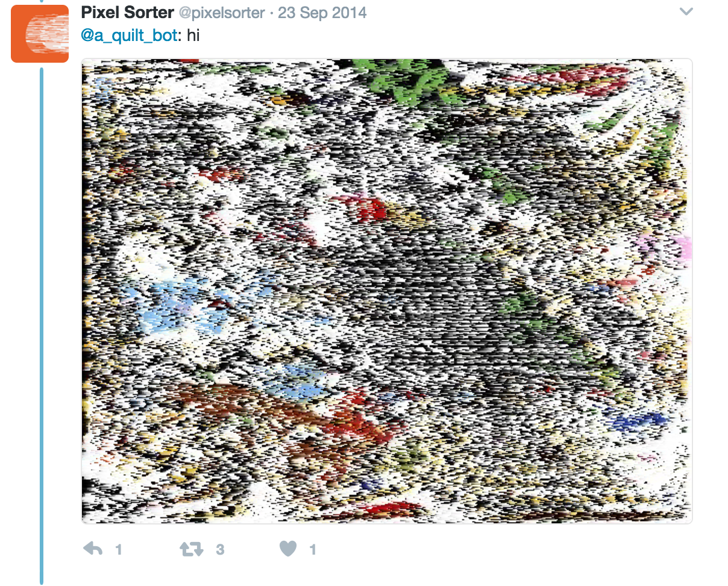Open the orange Pixel Sorter avatar
Screen dimensions: 728x586
pos(40,33)
